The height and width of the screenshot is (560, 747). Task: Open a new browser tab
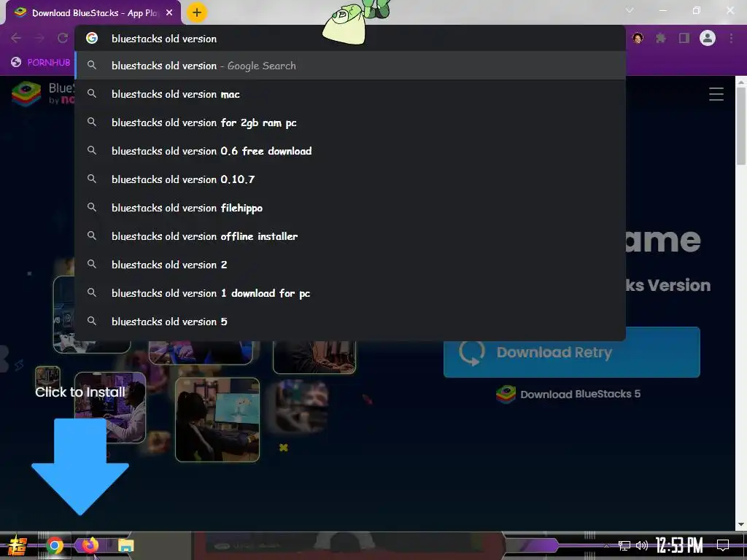click(197, 13)
